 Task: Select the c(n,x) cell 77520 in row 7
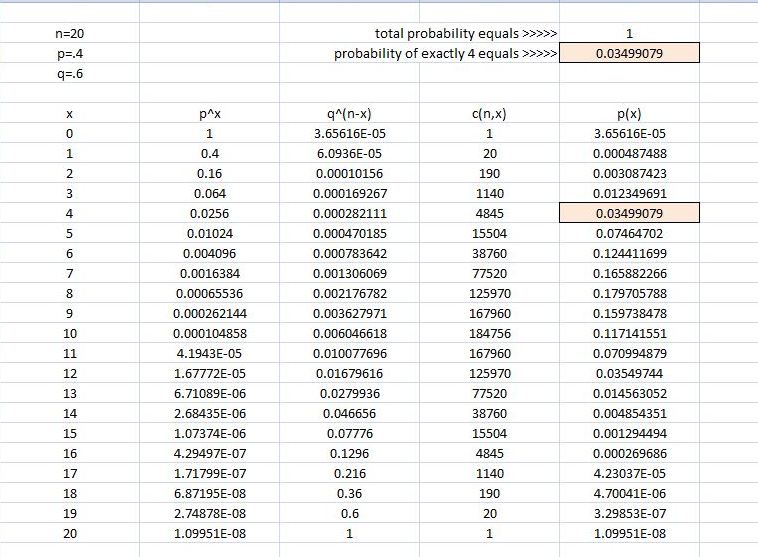coord(489,273)
